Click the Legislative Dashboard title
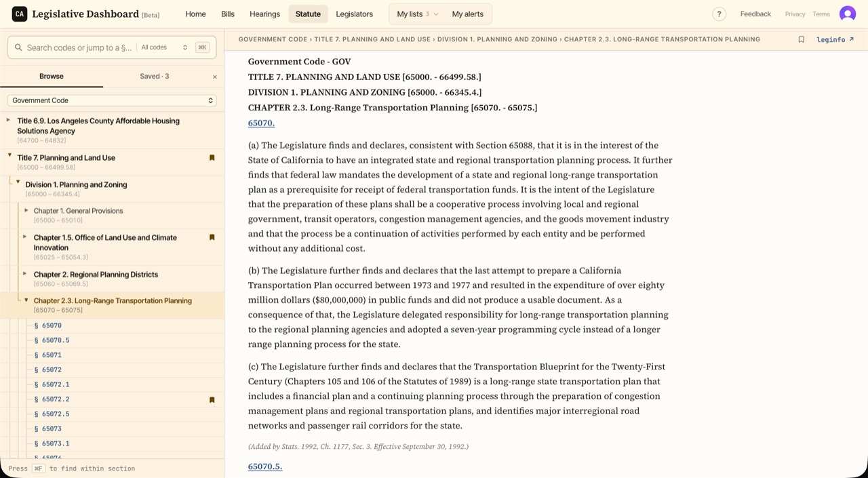 pyautogui.click(x=85, y=14)
